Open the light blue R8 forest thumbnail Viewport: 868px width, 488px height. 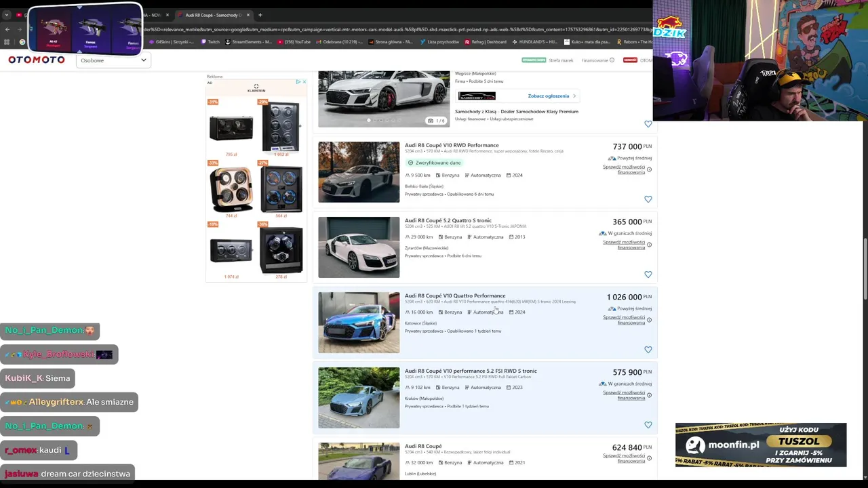[359, 398]
